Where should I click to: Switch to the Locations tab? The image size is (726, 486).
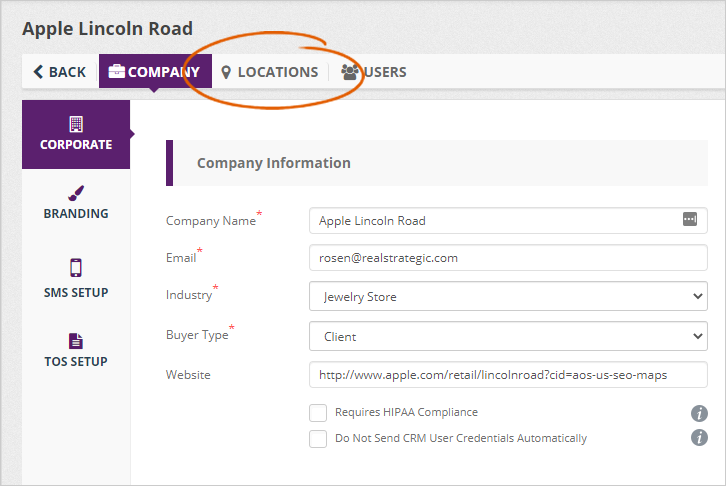click(270, 72)
